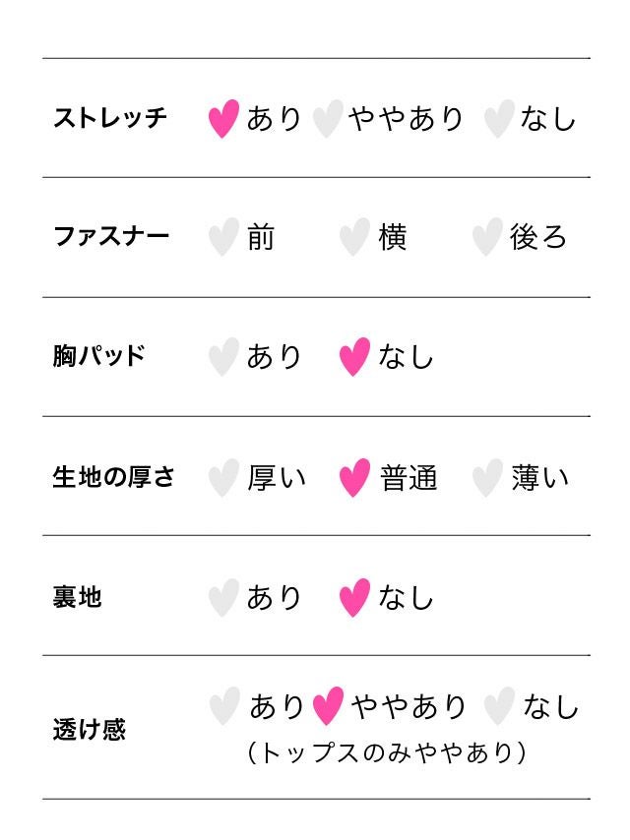This screenshot has width=630, height=840.
Task: Click the pink heart beside ストレッチ あり
Action: [x=224, y=119]
